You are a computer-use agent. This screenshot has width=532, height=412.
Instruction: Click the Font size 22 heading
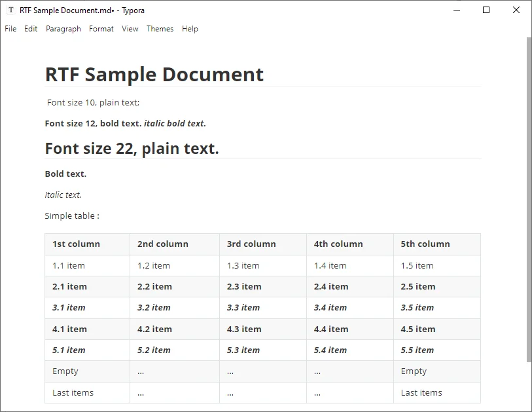131,148
